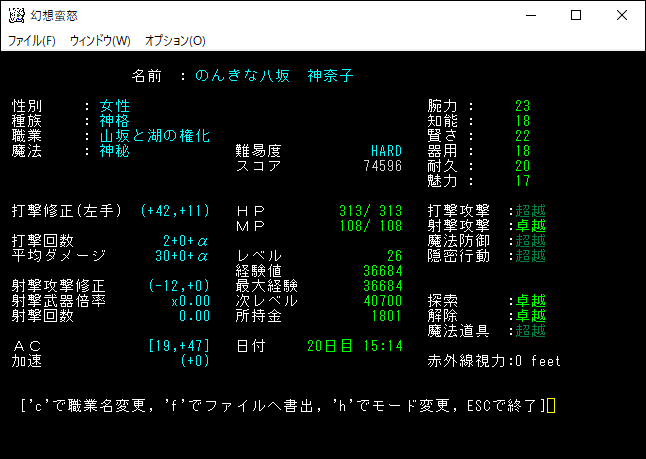Click the date value 20日目 15:14
This screenshot has width=646, height=459.
tap(355, 346)
